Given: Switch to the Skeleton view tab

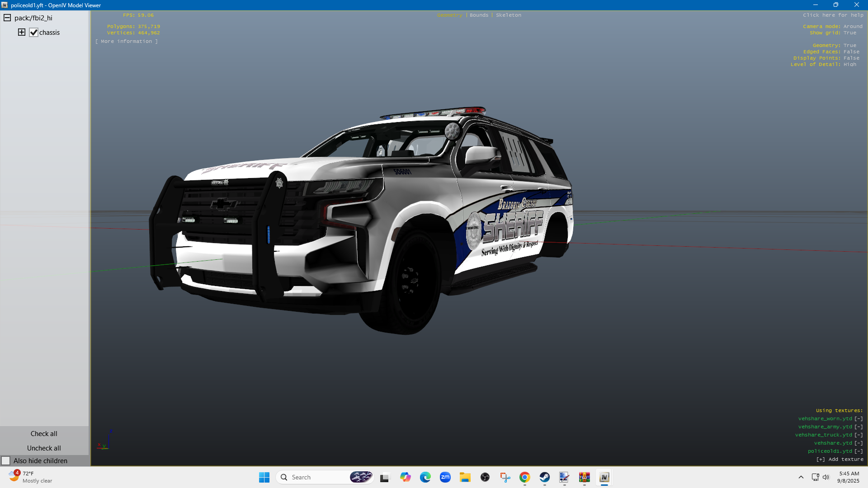Looking at the screenshot, I should pyautogui.click(x=508, y=15).
